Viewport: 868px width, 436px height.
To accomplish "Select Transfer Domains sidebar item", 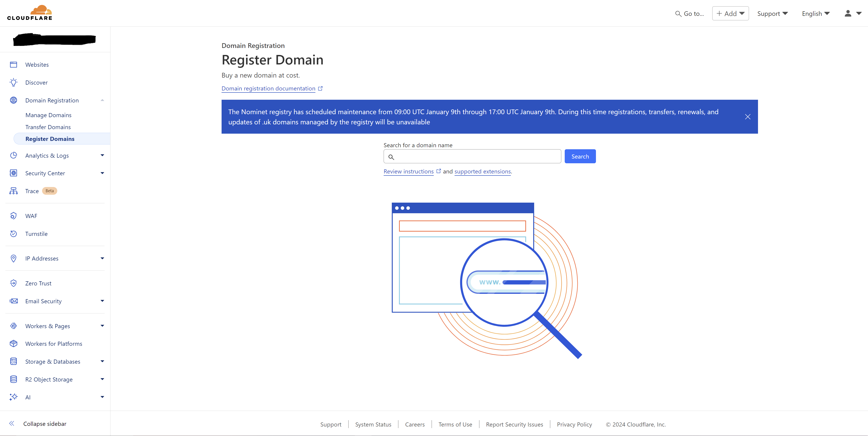I will pyautogui.click(x=48, y=127).
